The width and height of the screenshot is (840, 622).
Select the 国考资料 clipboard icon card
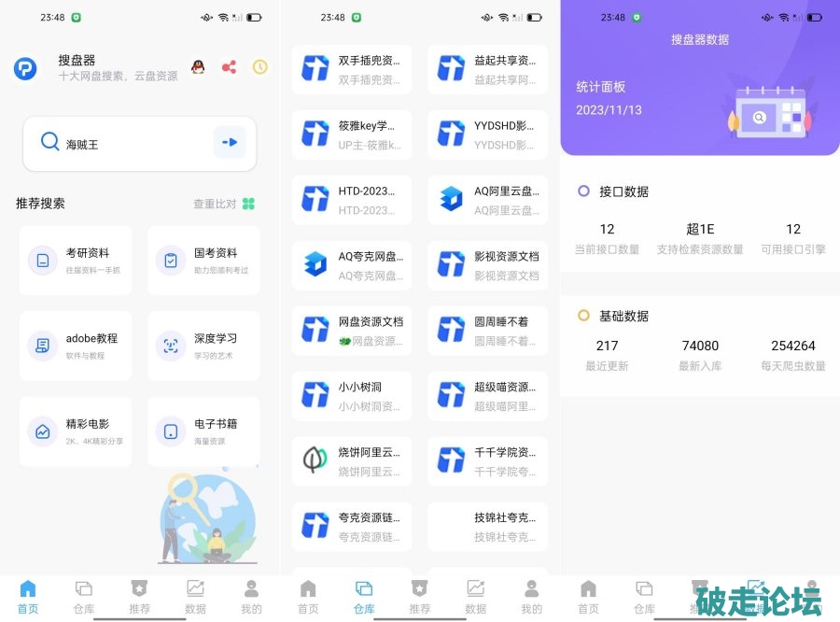click(203, 261)
